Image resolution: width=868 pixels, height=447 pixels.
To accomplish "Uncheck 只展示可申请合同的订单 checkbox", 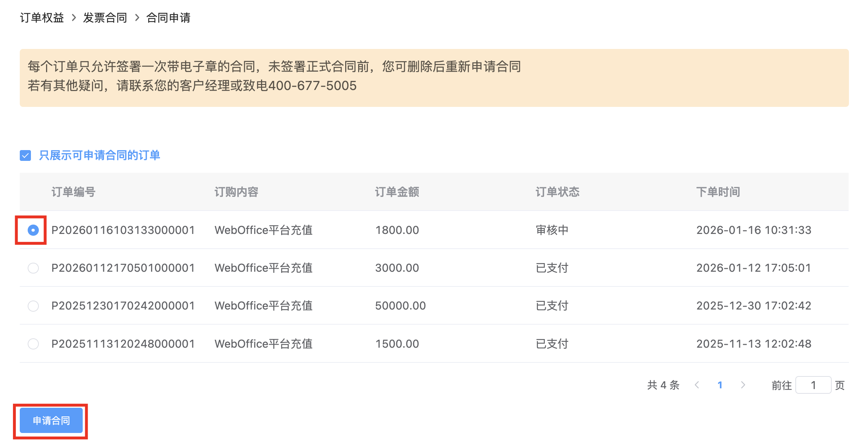I will (25, 155).
